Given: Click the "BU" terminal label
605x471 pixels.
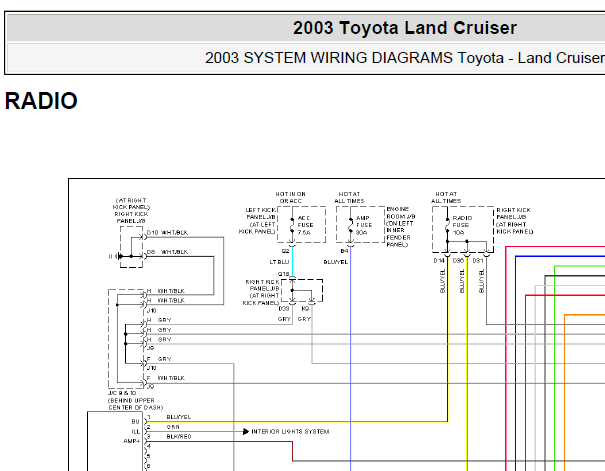Looking at the screenshot, I should pos(135,422).
